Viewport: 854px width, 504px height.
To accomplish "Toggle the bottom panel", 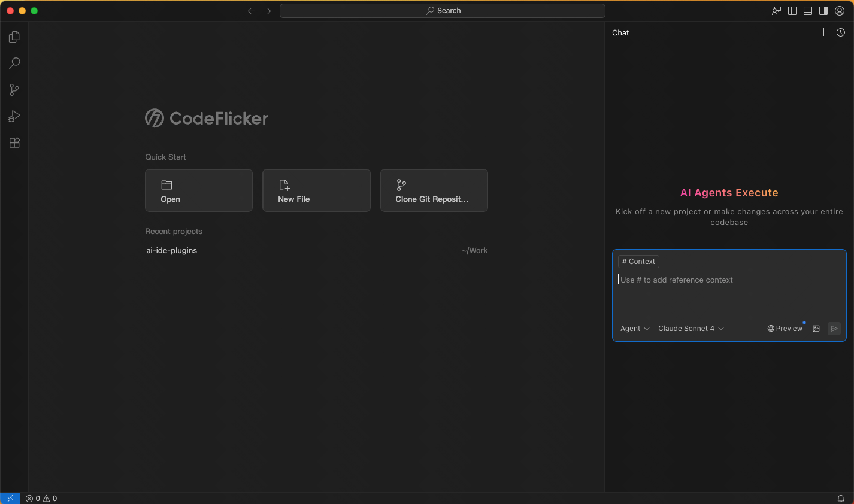I will click(x=808, y=11).
